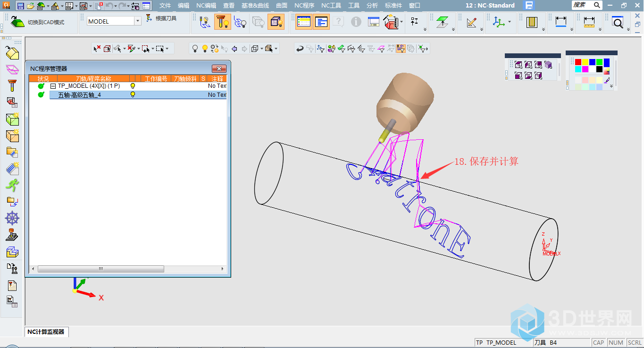
Task: Click the yellow lightbulb show icon
Action: (x=205, y=48)
